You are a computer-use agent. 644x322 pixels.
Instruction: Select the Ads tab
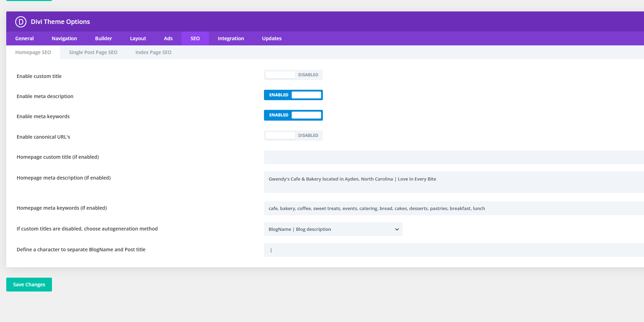[168, 38]
